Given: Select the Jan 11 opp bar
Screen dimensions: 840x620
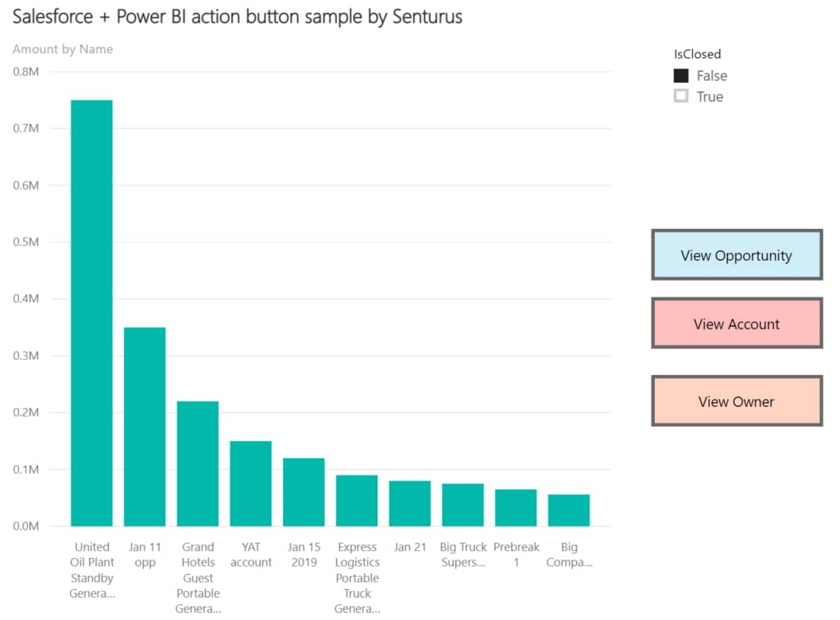Looking at the screenshot, I should [x=145, y=426].
